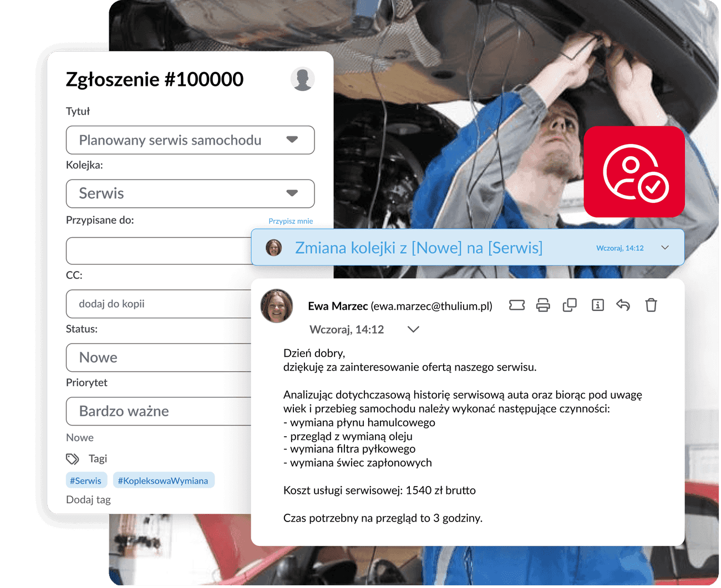This screenshot has height=588, width=721.
Task: Click the info icon in message toolbar
Action: point(598,305)
